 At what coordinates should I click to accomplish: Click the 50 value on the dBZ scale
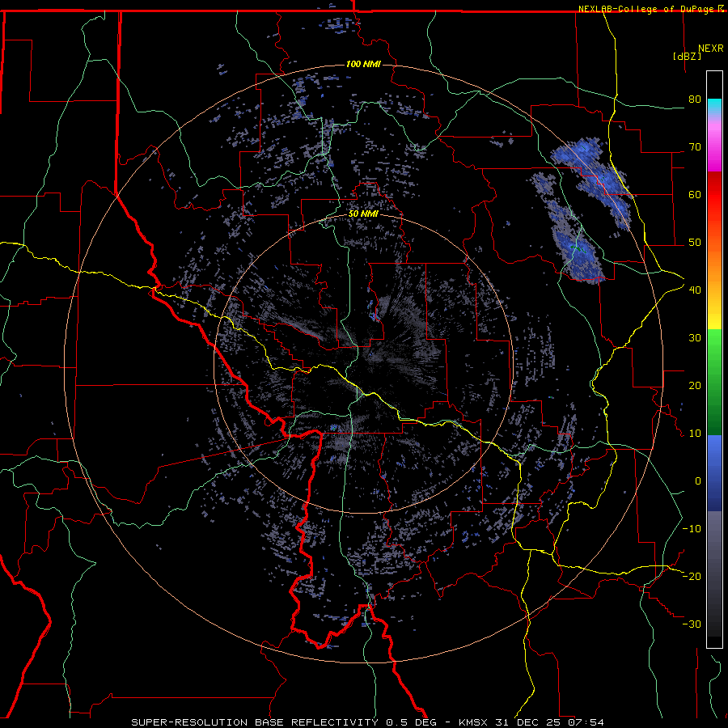tap(695, 243)
